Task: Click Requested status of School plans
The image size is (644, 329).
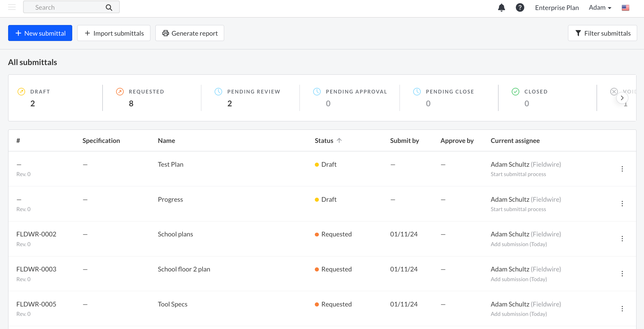Action: pyautogui.click(x=333, y=234)
